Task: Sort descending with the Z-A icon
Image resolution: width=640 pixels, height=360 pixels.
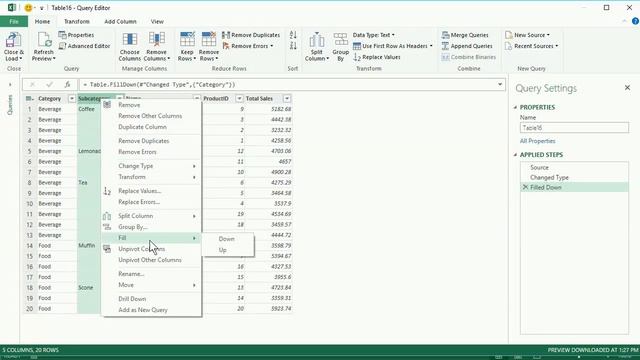Action: [x=293, y=46]
